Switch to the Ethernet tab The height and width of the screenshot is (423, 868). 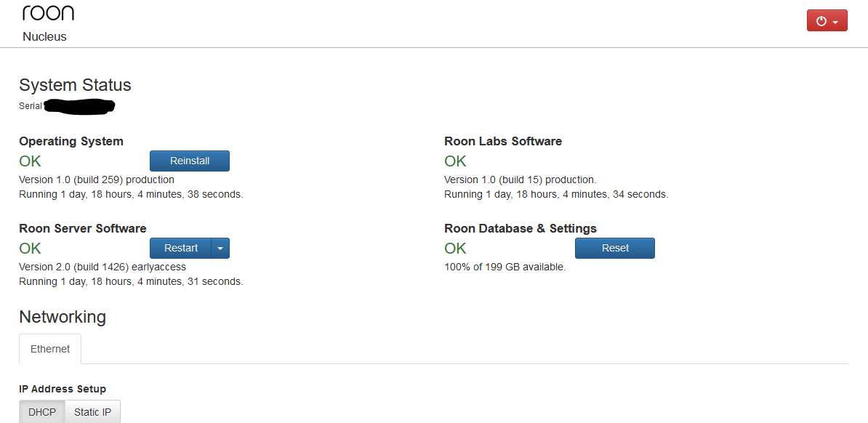[x=50, y=349]
